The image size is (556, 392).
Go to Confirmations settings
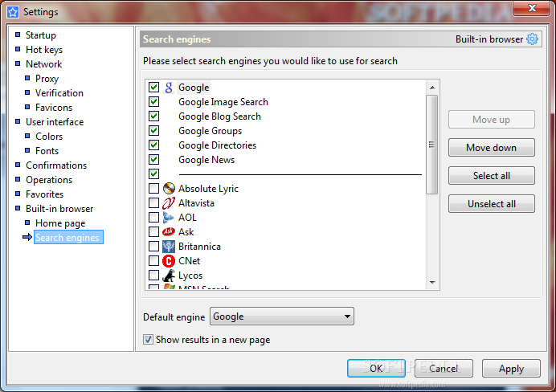point(56,165)
